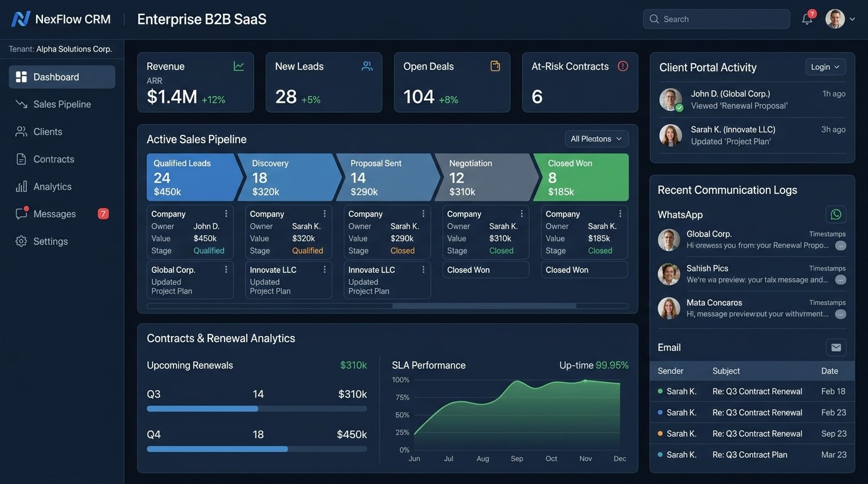Open the Global Corp. WhatsApp message
This screenshot has width=868, height=484.
coord(752,239)
